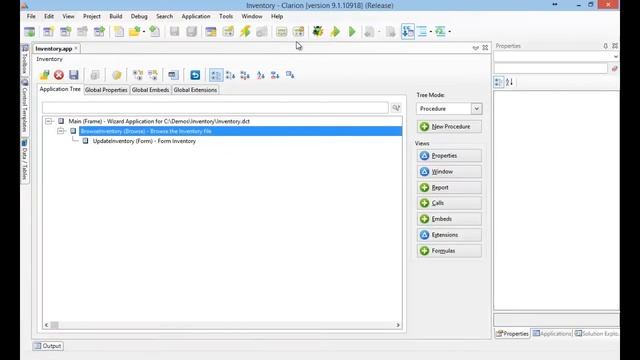Collapse the BrowseInventory tree node
Screen dimensions: 640x360
[x=61, y=131]
